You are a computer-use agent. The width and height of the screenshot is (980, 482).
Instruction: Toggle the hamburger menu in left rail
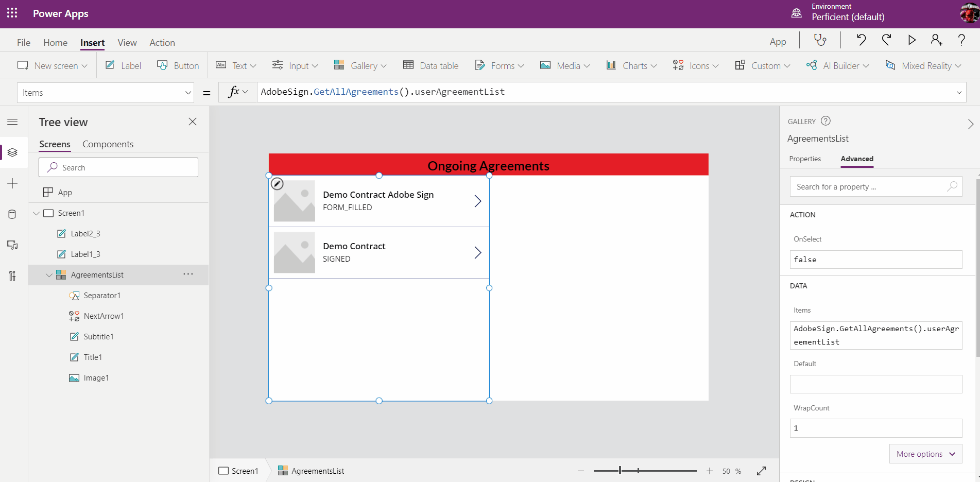click(13, 122)
